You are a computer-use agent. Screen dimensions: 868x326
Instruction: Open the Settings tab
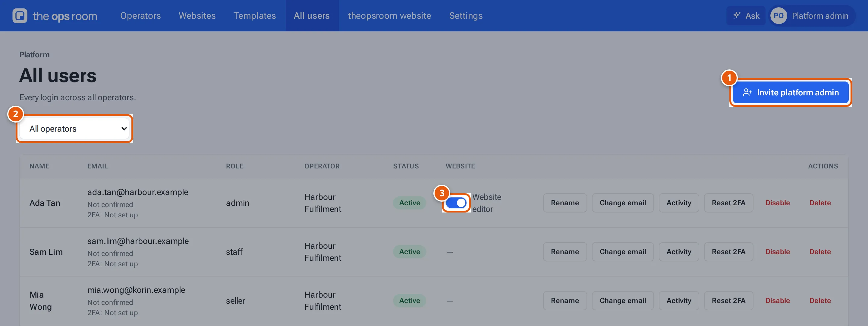pyautogui.click(x=466, y=15)
